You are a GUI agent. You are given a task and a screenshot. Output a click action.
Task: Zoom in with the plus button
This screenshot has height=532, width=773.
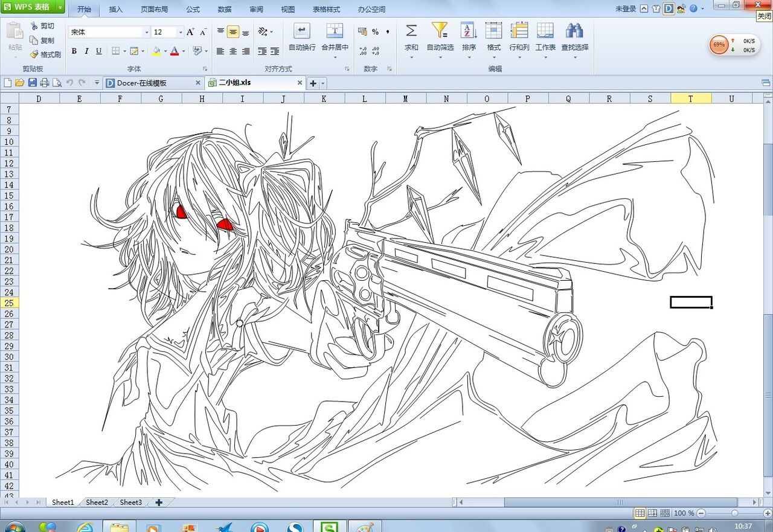769,513
